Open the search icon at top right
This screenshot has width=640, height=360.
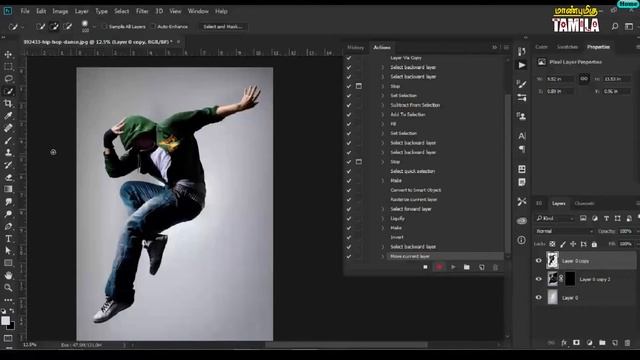(x=614, y=27)
